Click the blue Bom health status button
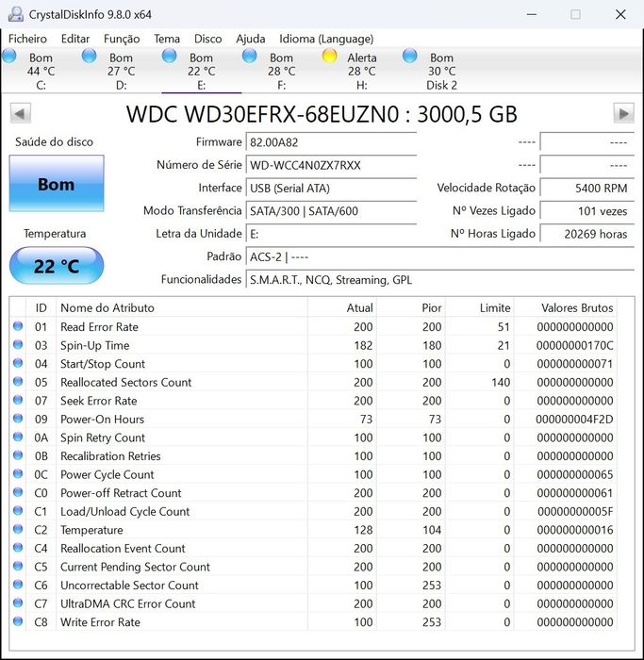 click(x=57, y=184)
